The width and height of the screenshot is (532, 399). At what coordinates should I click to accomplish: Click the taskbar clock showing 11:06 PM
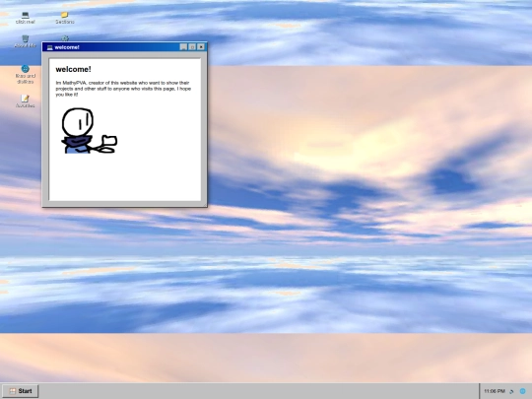[x=495, y=391]
